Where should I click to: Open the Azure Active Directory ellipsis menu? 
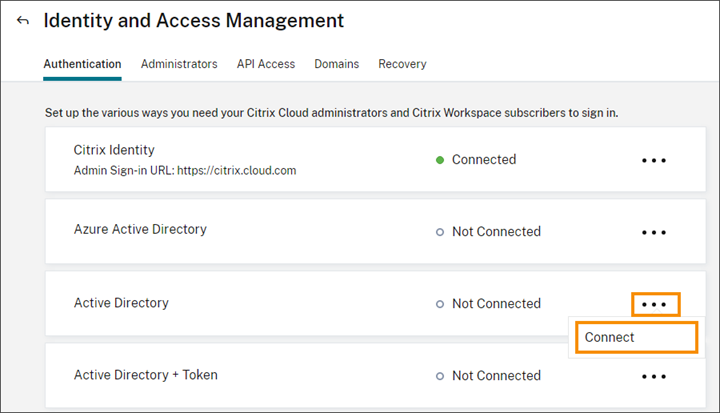[654, 232]
